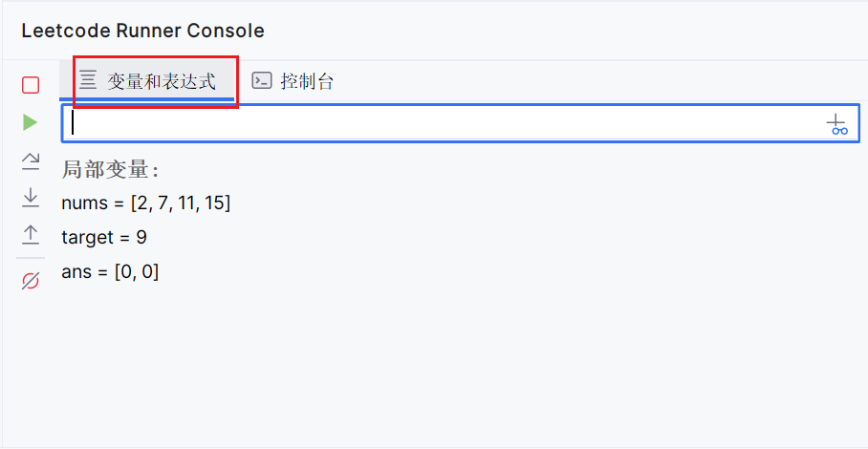Click the Step Into down-arrow icon

(x=31, y=198)
